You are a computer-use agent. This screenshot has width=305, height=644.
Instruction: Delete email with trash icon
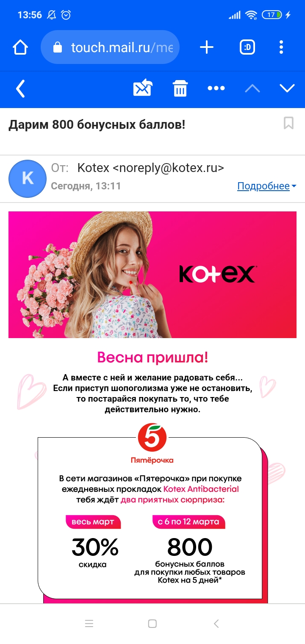pos(180,89)
